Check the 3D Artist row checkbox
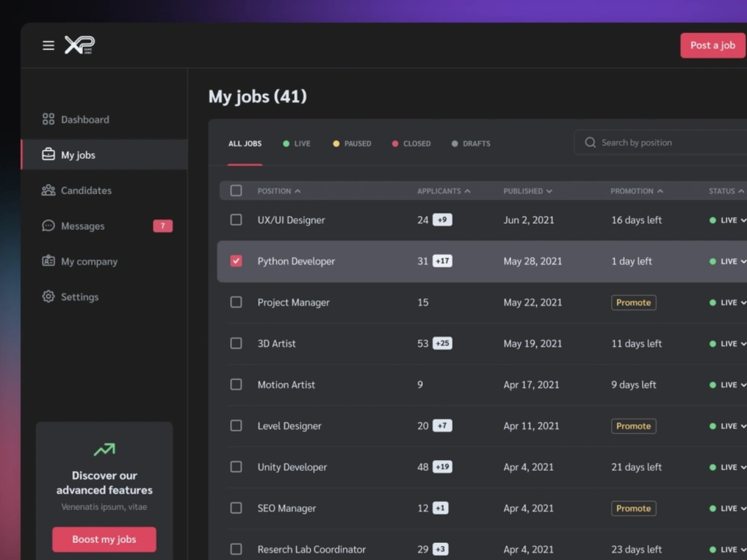The height and width of the screenshot is (560, 747). tap(236, 343)
